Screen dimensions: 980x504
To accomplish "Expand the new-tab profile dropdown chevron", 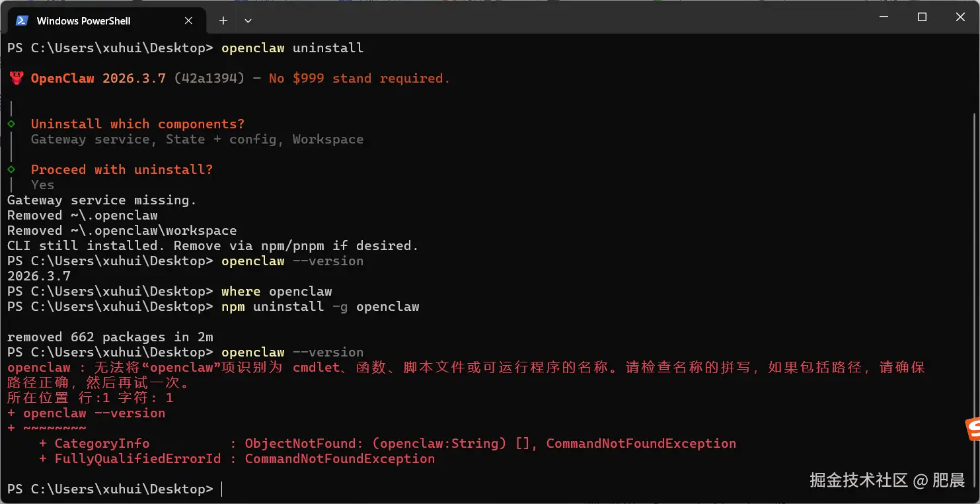I will click(x=248, y=21).
